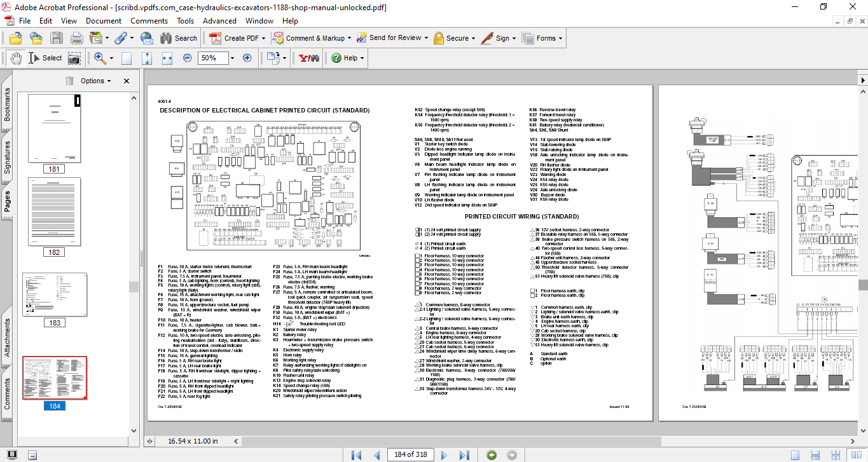Click the green Previous View arrow
The width and height of the screenshot is (868, 462).
click(491, 455)
